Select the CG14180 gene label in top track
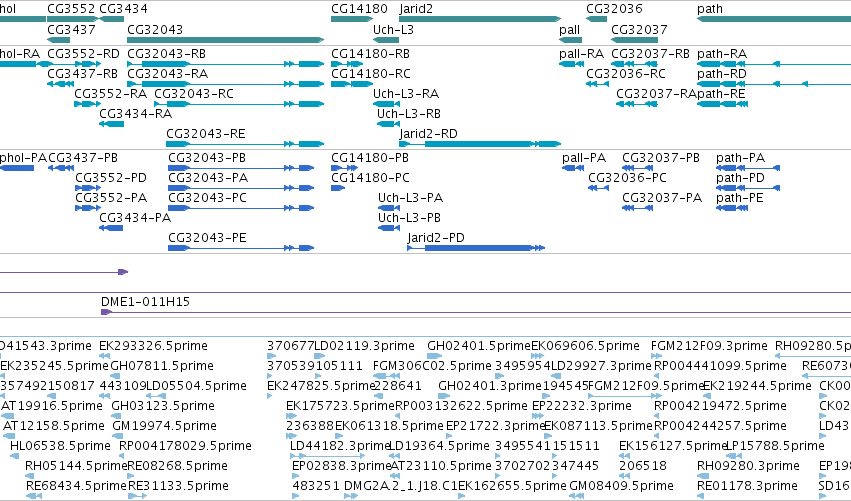Image resolution: width=851 pixels, height=501 pixels. point(359,9)
